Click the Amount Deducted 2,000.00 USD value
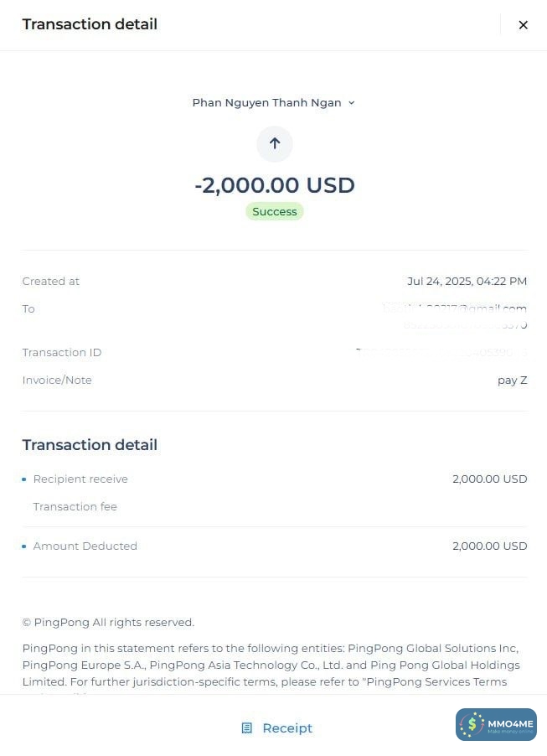 (489, 546)
